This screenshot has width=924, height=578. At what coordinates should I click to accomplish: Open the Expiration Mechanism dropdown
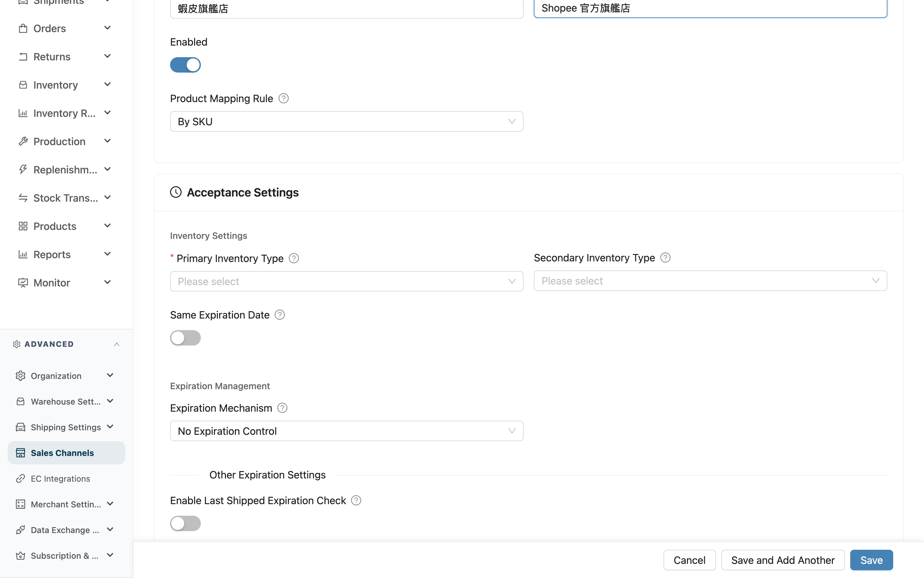point(347,431)
